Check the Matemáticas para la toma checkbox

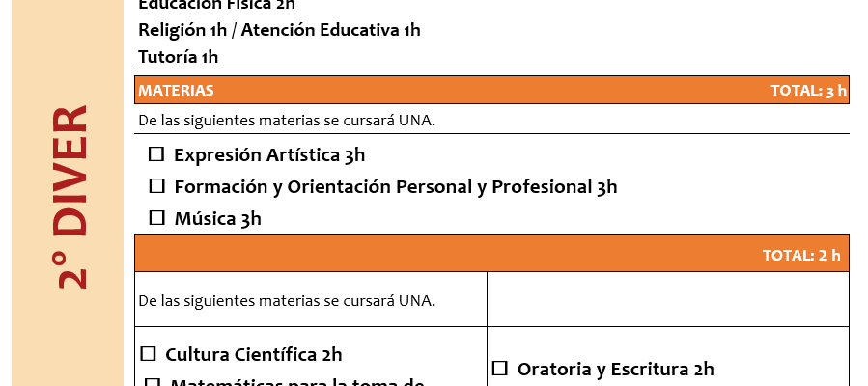pos(153,383)
